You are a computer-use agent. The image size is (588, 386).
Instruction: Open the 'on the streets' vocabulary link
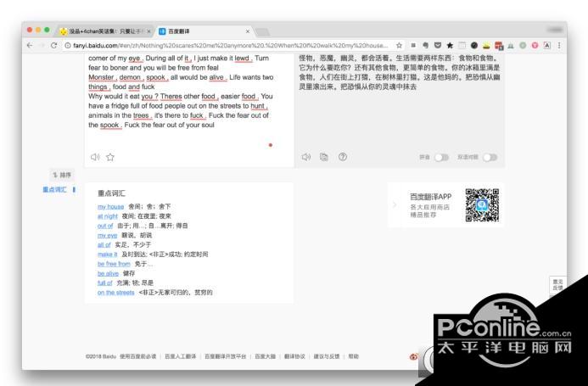tap(116, 292)
